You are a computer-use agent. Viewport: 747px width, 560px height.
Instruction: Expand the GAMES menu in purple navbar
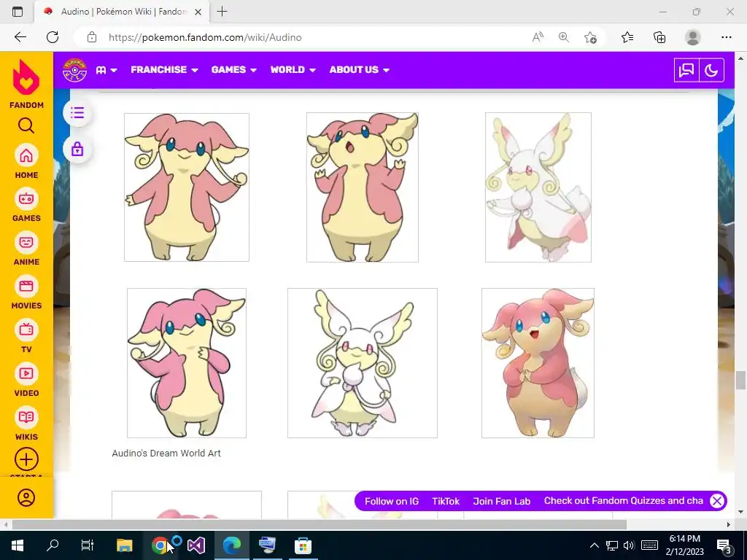point(234,70)
